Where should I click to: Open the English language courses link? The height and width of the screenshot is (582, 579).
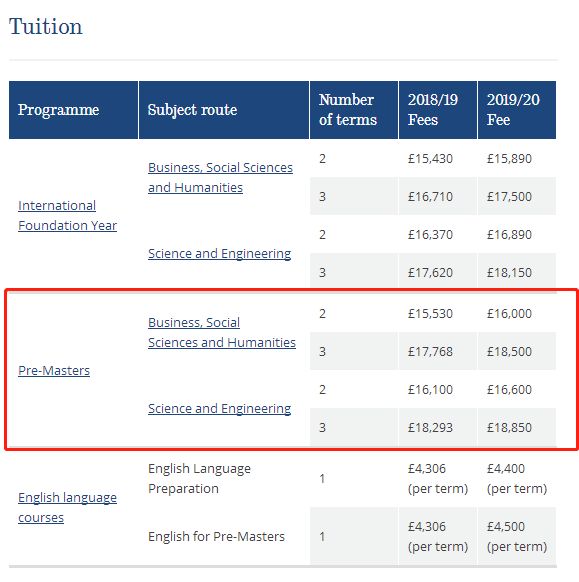point(67,507)
